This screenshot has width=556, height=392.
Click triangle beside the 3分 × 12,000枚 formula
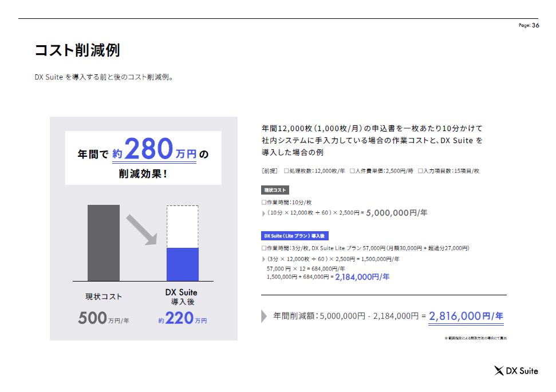click(263, 259)
